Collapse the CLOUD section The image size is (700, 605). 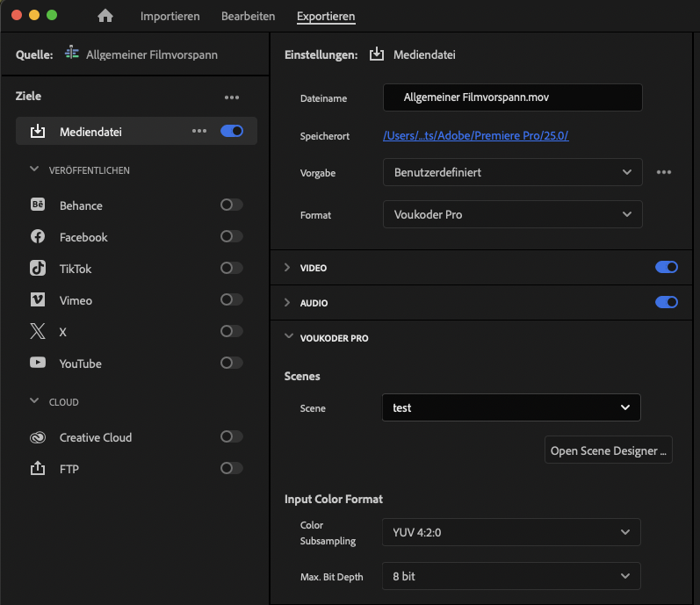[34, 400]
